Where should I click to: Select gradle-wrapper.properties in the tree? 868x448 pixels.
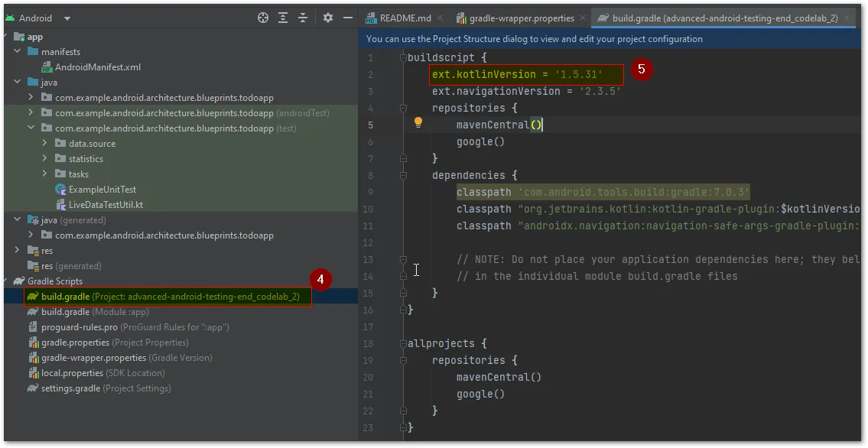tap(127, 358)
